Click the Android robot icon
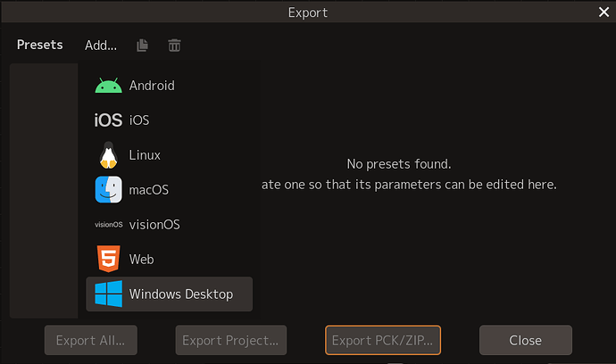This screenshot has height=364, width=616. (108, 86)
